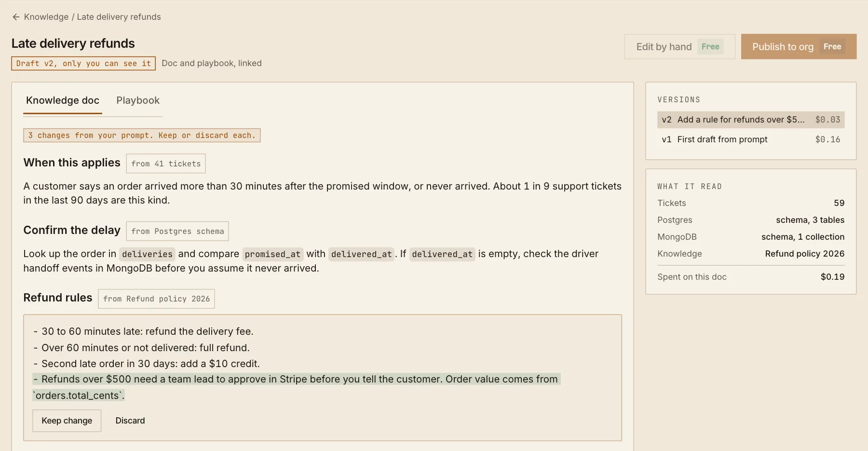Click the from 41 tickets source tag
868x451 pixels.
click(166, 164)
